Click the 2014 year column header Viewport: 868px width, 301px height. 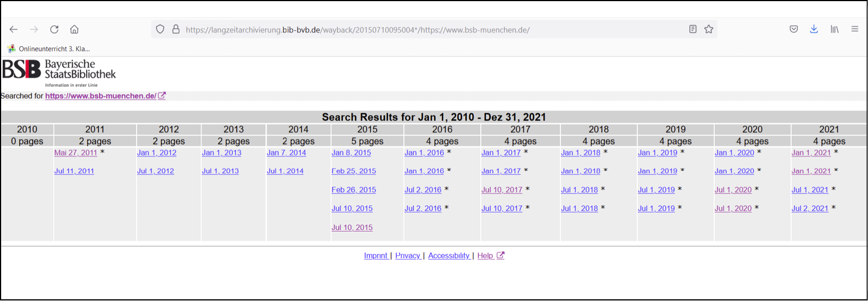298,129
